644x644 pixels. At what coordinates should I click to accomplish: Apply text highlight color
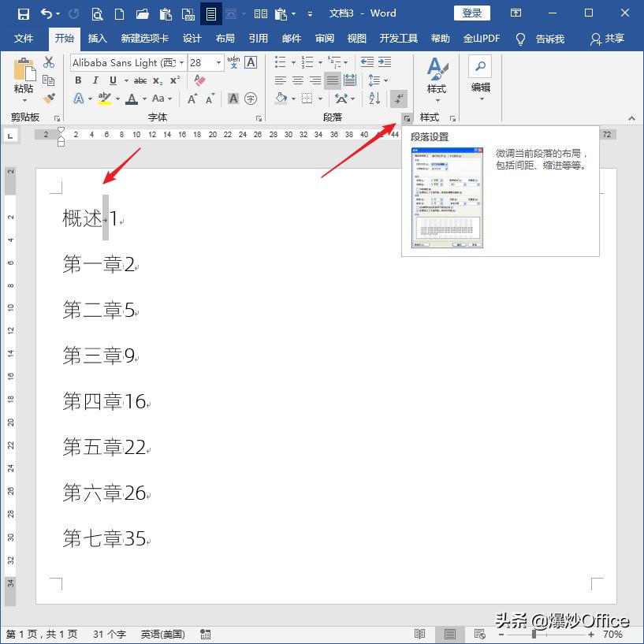[x=106, y=97]
